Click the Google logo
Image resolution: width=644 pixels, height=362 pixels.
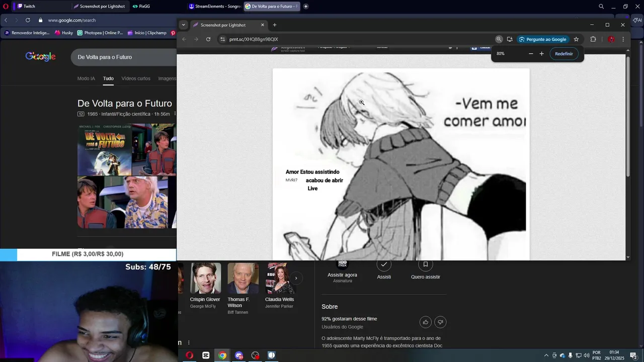pyautogui.click(x=40, y=57)
